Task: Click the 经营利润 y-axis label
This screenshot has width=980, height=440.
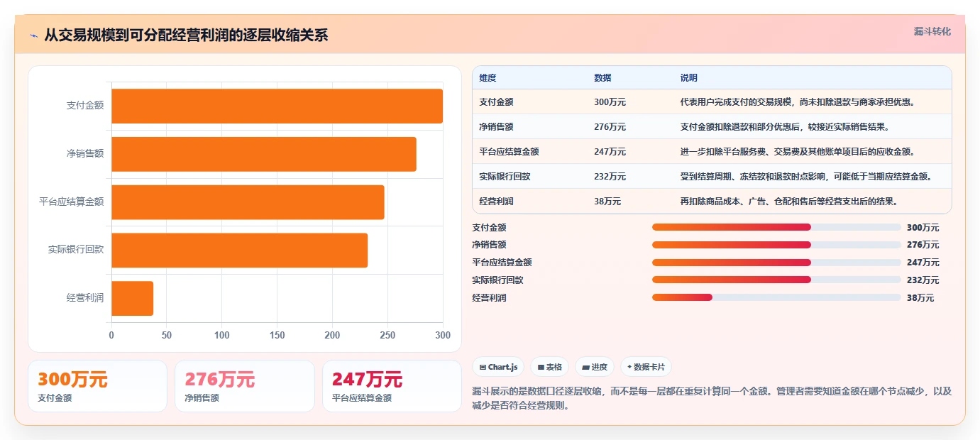Action: pos(85,298)
